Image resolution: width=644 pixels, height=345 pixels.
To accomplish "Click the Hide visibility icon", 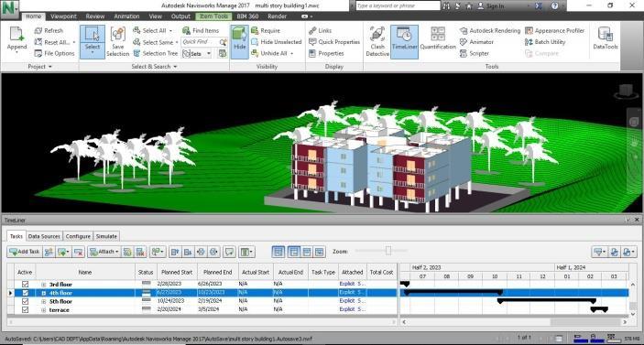I will pos(239,35).
